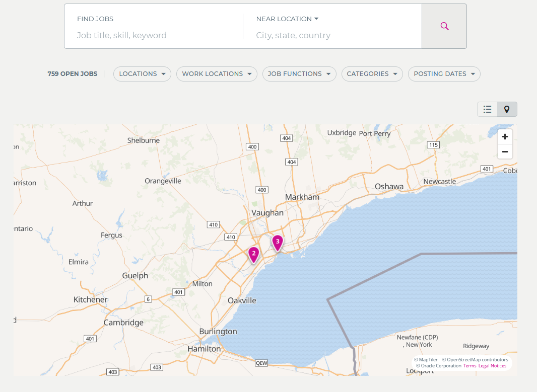Click the 759 OPEN JOBS text
537x392 pixels.
click(72, 74)
